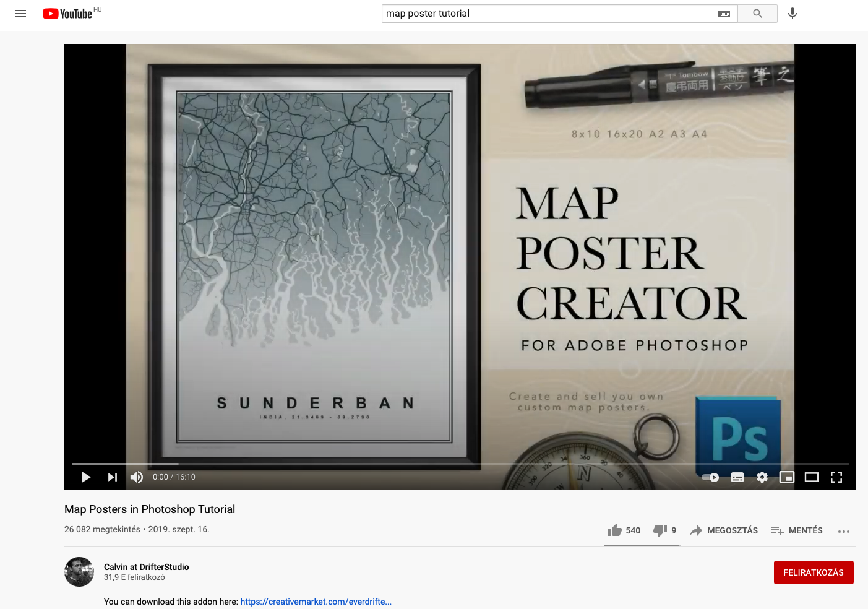
Task: Open the hamburger guide menu
Action: [x=20, y=14]
